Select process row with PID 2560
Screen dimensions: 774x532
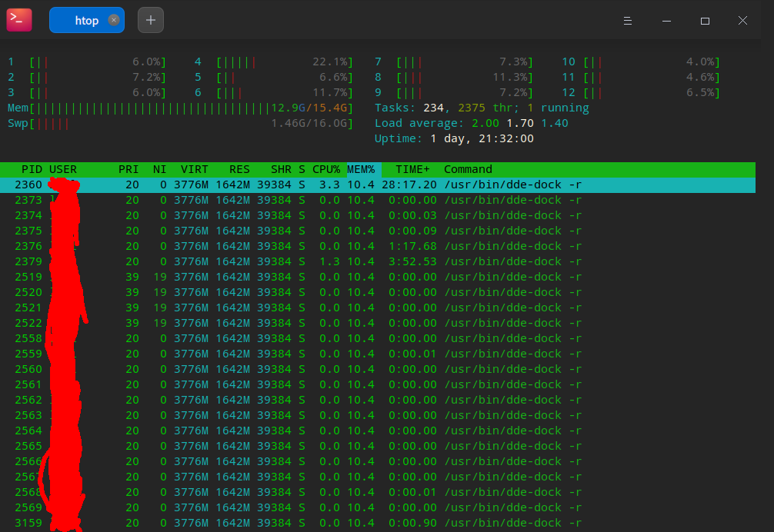pos(378,369)
